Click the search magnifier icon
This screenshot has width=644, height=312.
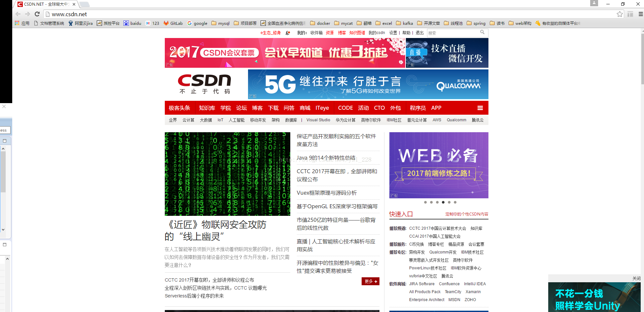coord(482,32)
